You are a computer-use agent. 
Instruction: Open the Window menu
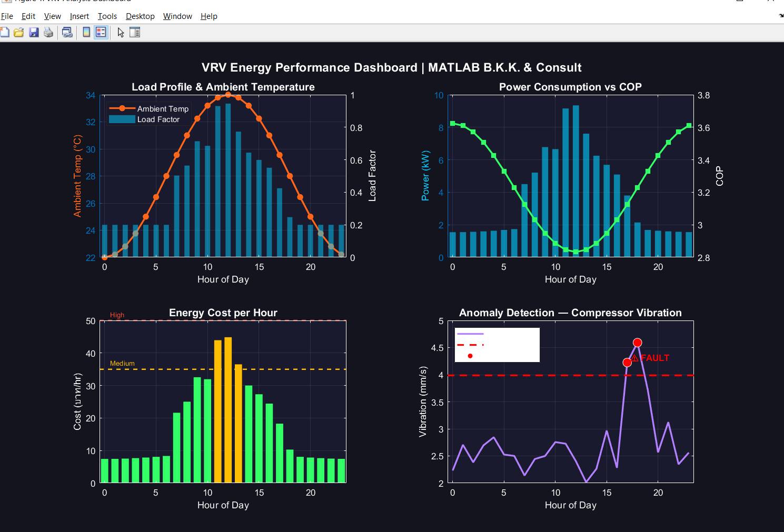(x=177, y=16)
